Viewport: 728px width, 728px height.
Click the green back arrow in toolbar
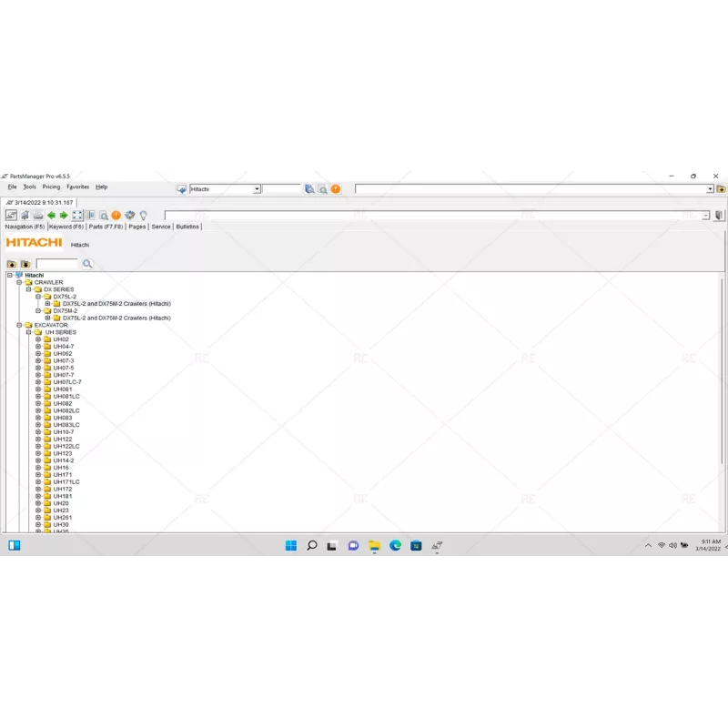click(x=51, y=216)
